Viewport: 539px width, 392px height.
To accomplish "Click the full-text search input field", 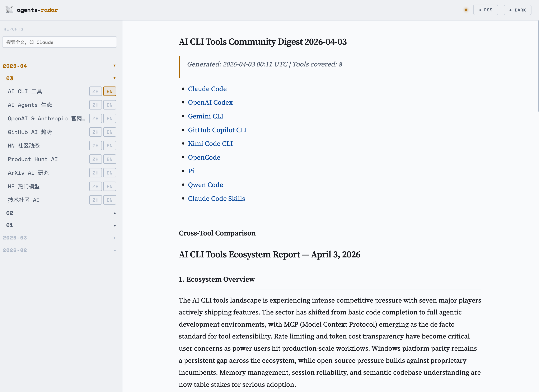I will [x=59, y=42].
